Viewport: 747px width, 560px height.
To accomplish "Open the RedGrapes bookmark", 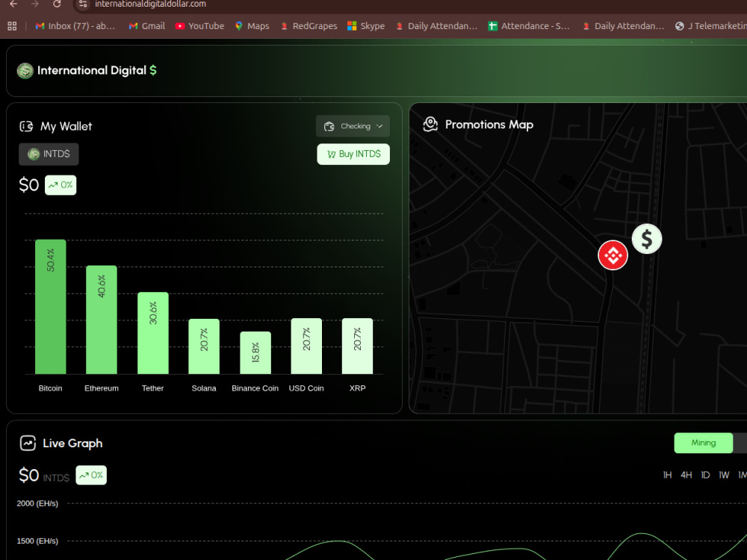I will pos(309,26).
